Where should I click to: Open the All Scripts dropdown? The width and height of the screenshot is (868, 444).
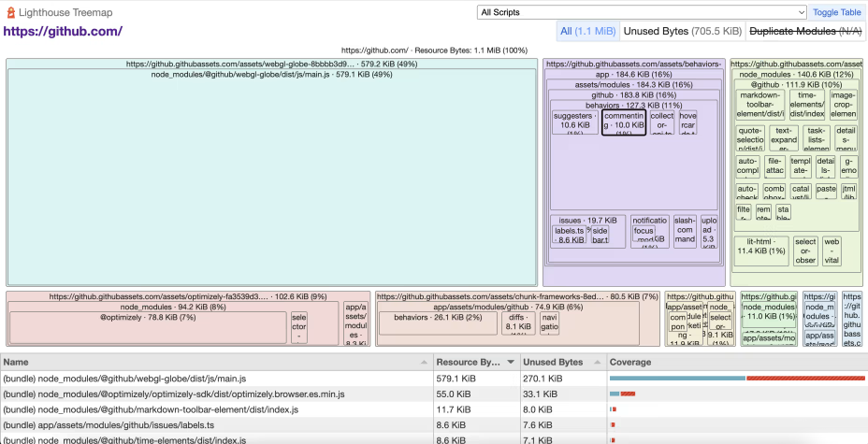642,12
